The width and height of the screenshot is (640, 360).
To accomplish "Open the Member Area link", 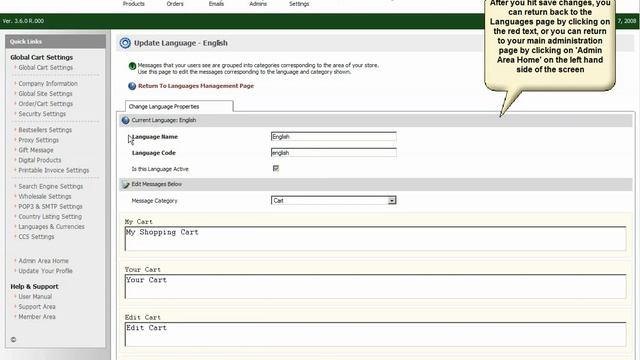I will coord(37,317).
